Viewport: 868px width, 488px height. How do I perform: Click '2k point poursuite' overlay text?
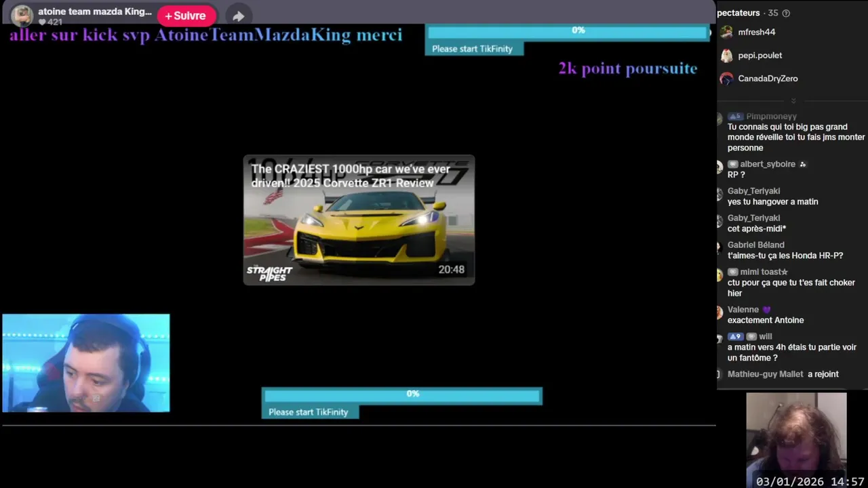628,68
